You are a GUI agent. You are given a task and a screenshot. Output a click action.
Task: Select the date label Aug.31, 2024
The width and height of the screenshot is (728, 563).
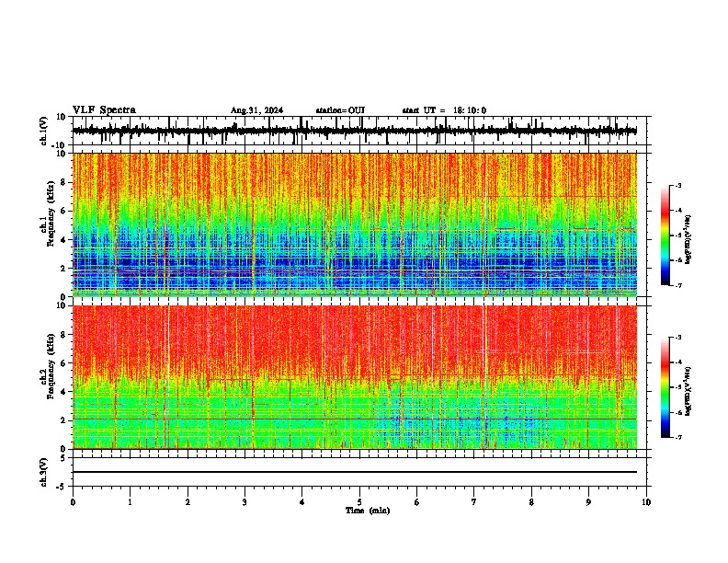click(256, 110)
